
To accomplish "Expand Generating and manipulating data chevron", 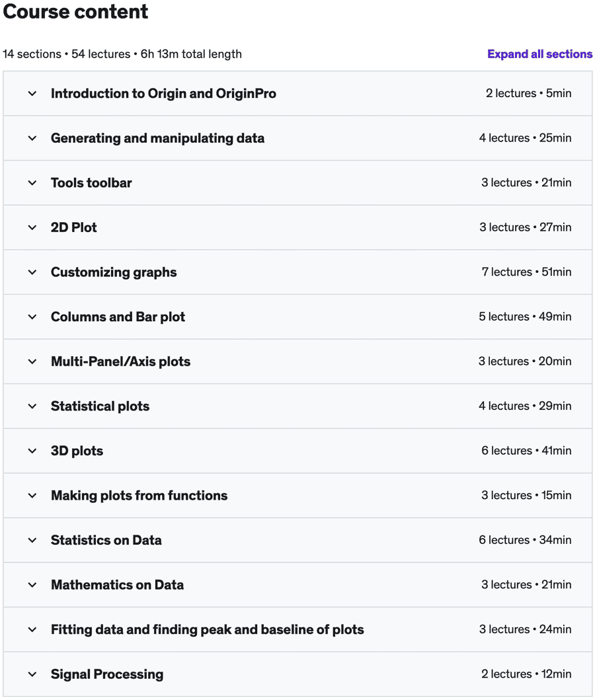I will 32,138.
